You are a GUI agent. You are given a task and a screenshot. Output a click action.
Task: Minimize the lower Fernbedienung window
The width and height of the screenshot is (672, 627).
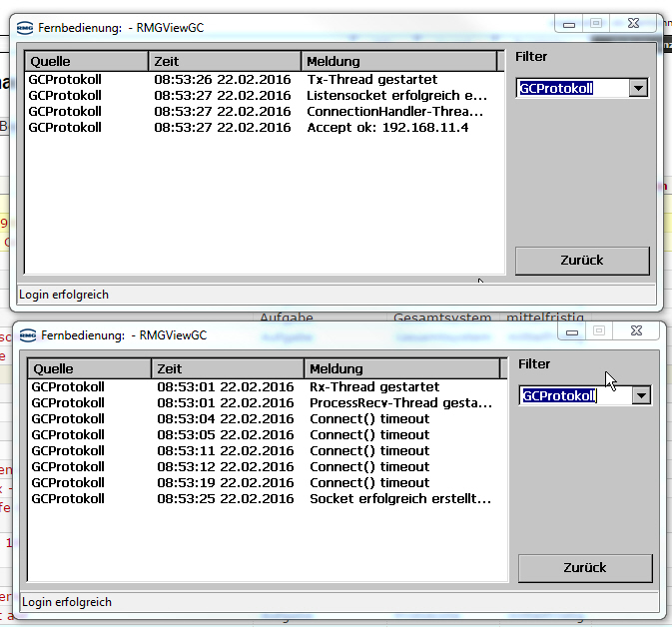pos(572,331)
